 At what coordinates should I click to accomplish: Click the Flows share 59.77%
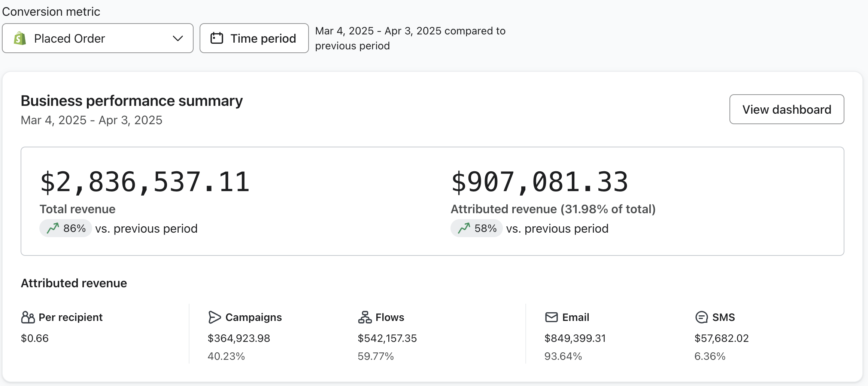coord(376,356)
